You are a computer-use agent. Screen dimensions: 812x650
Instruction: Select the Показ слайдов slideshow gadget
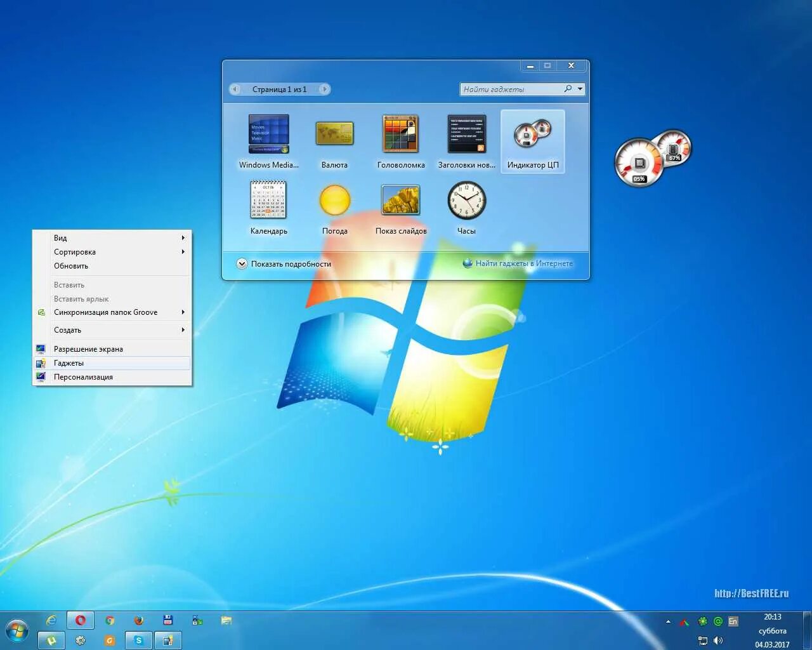[401, 208]
